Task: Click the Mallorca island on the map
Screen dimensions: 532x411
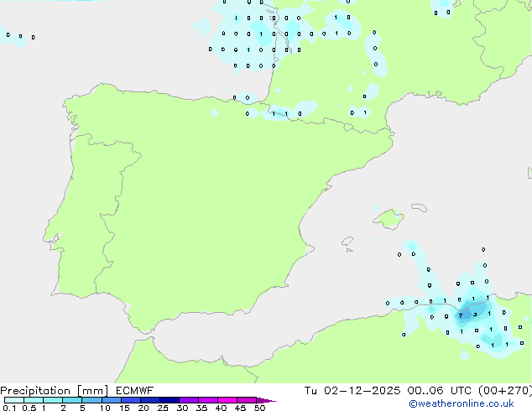Action: [x=389, y=219]
